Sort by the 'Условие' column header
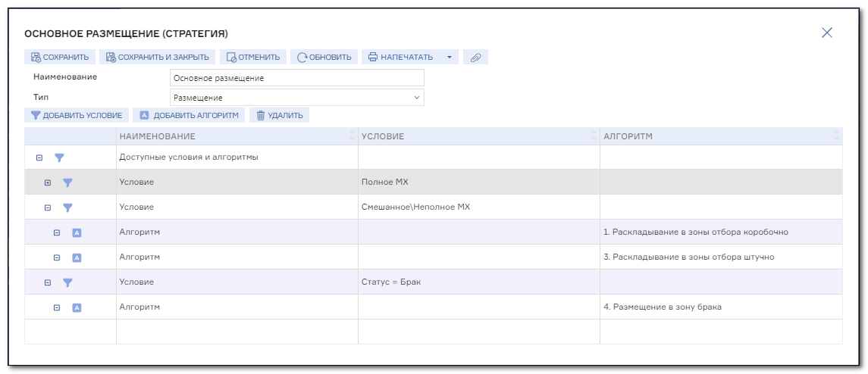This screenshot has height=374, width=868. 479,136
